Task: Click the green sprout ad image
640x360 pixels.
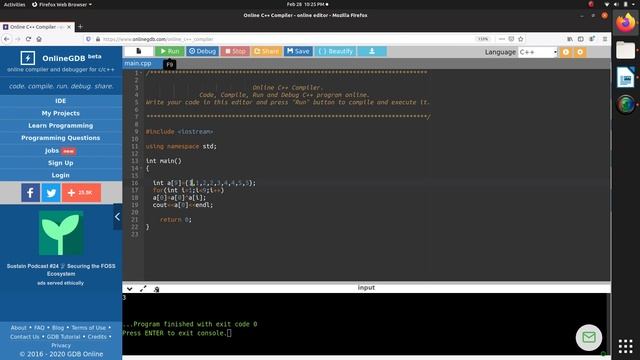Action: pos(61,233)
